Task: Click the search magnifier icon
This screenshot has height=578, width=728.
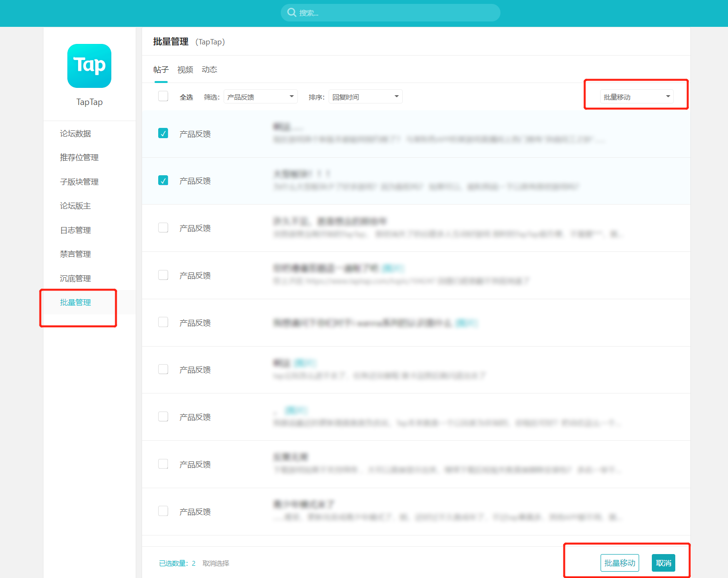Action: coord(291,13)
